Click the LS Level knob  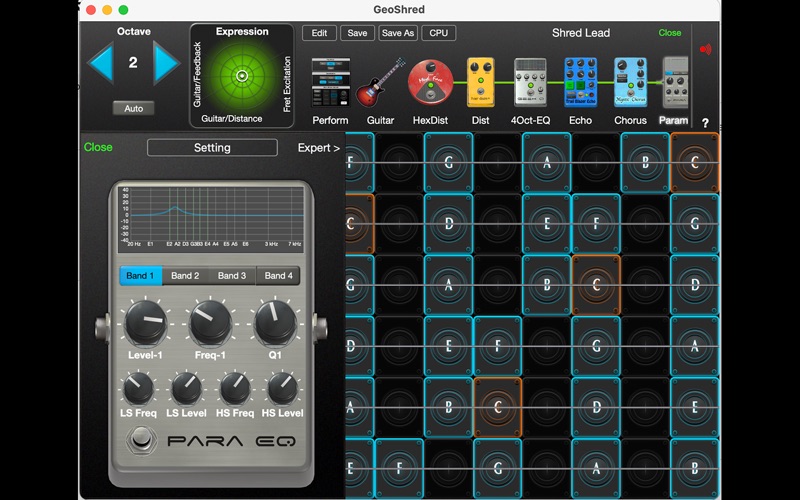tap(186, 388)
